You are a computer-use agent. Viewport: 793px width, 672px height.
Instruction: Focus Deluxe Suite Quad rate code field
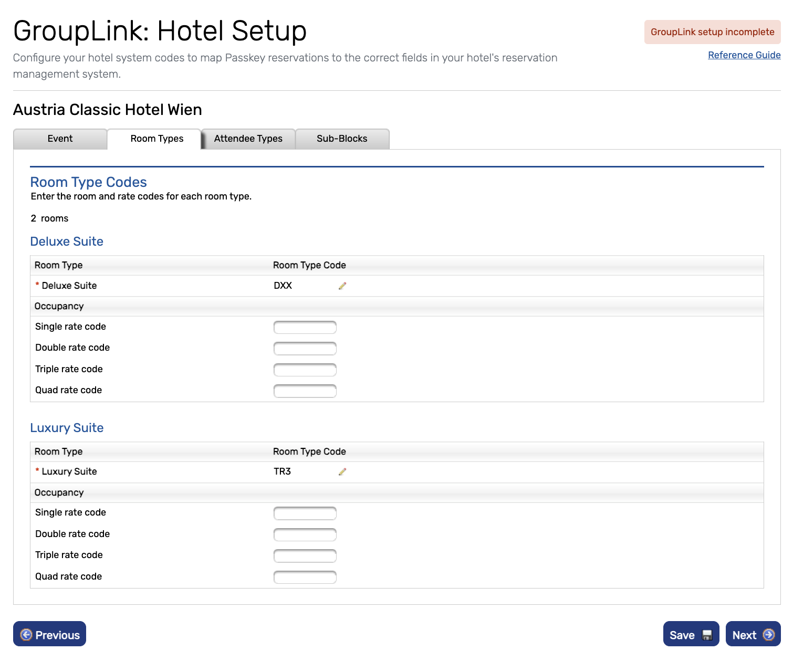pyautogui.click(x=305, y=391)
